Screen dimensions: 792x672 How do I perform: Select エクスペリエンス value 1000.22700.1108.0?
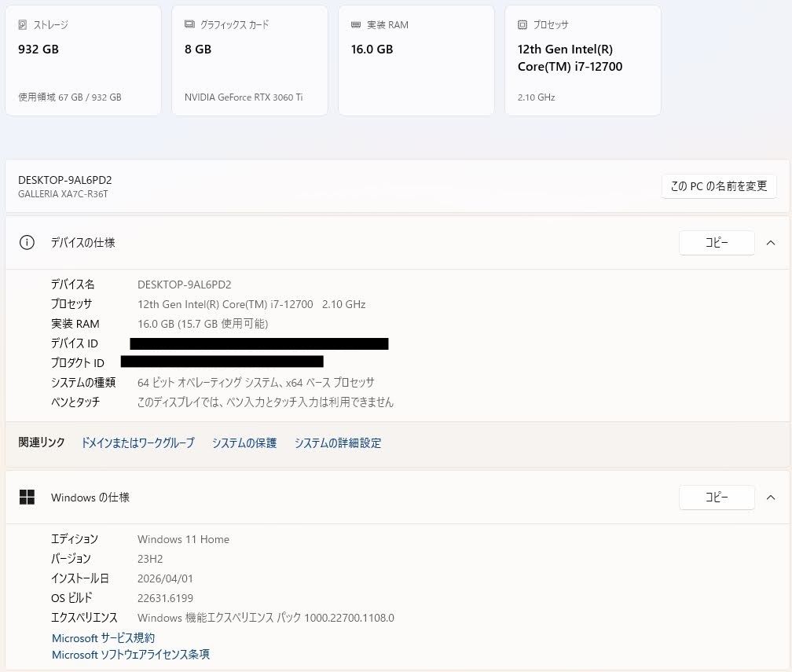tap(266, 618)
